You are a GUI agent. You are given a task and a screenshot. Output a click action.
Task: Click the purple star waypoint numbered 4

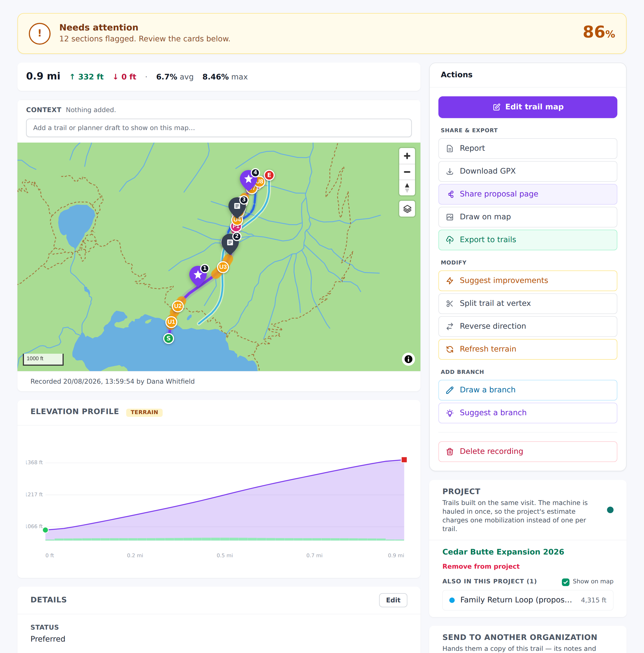[248, 180]
